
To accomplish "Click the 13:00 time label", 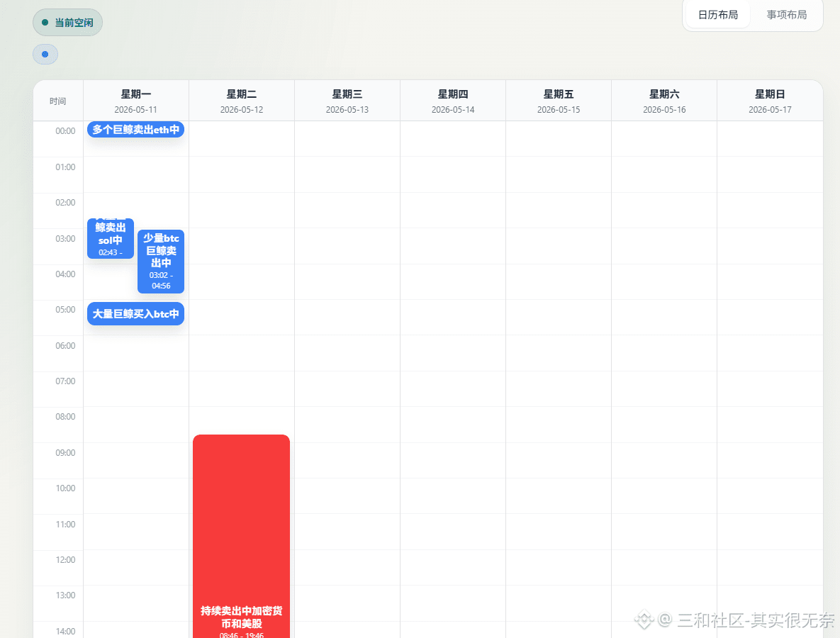I will pos(65,595).
